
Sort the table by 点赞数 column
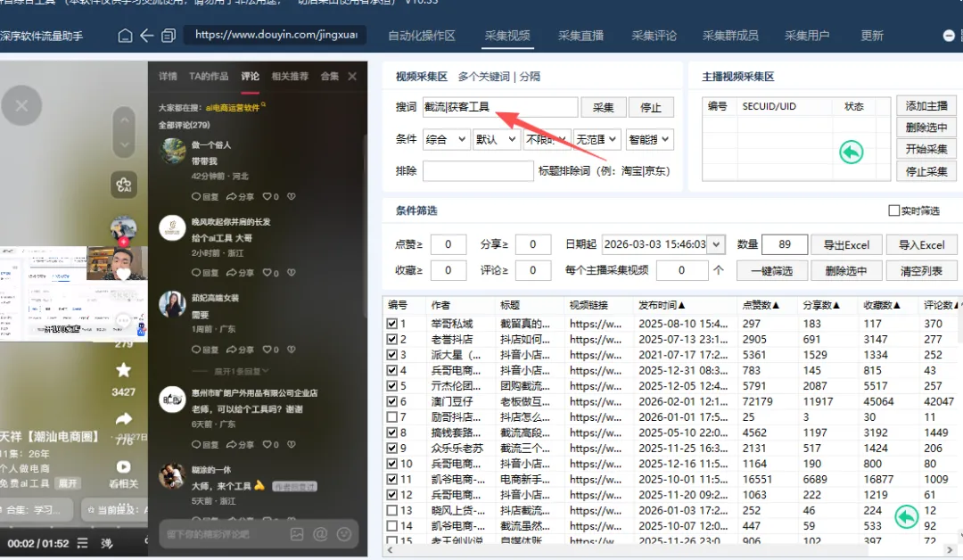(x=761, y=305)
